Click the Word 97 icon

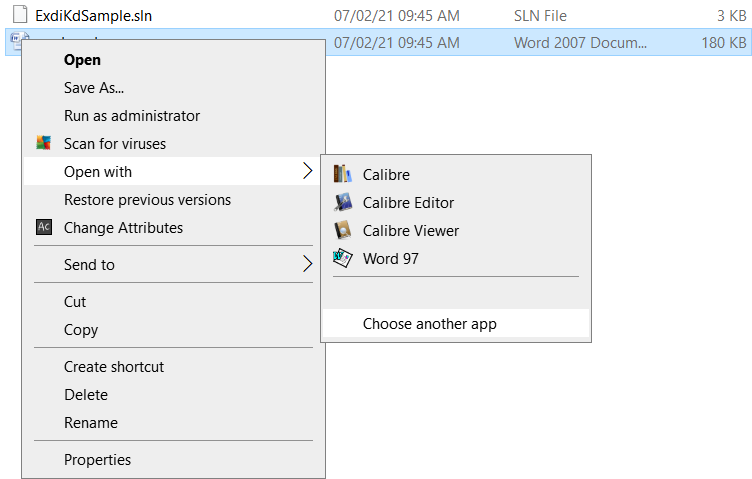(343, 258)
